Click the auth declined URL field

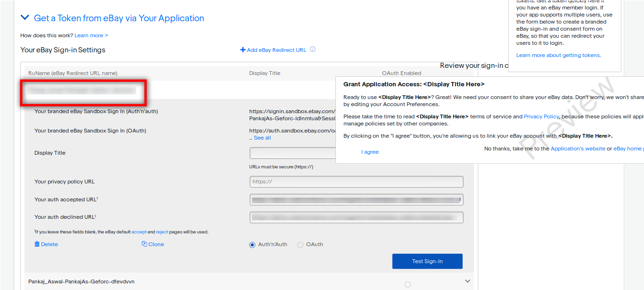[356, 217]
